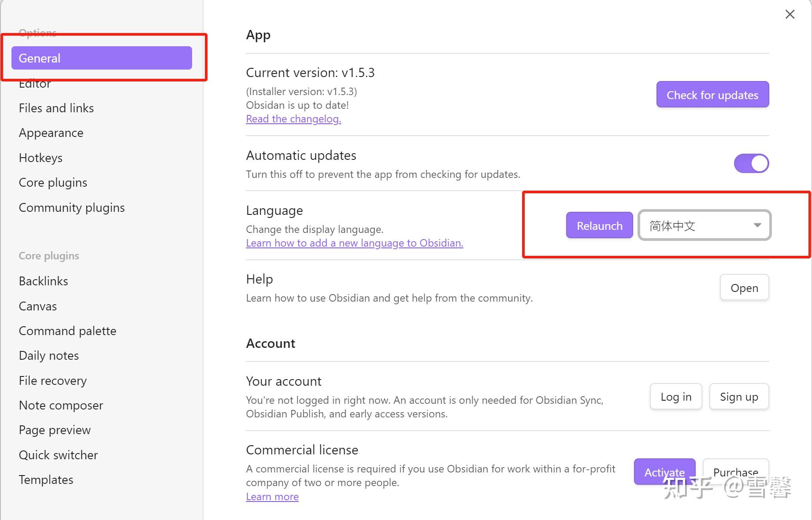
Task: Open Command palette plugin settings
Action: point(67,331)
